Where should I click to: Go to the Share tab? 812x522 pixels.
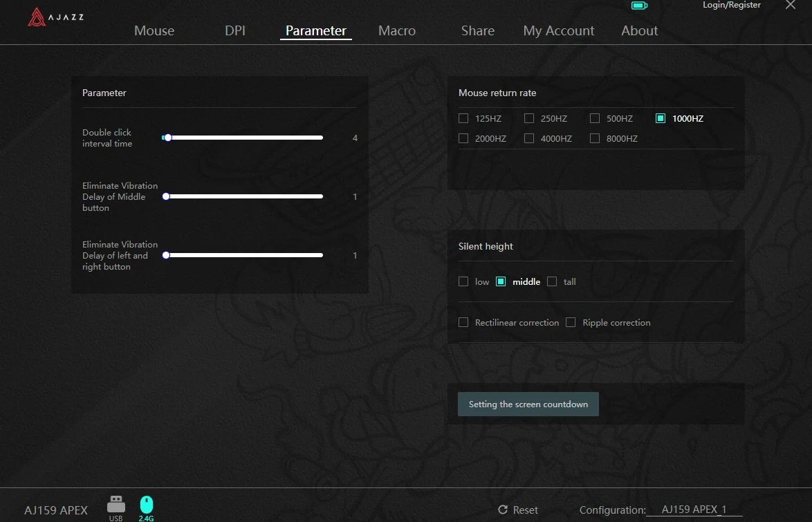pyautogui.click(x=477, y=30)
